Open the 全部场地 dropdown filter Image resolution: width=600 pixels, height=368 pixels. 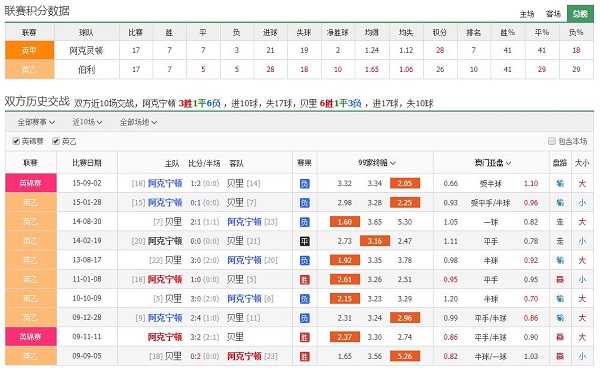tap(138, 122)
